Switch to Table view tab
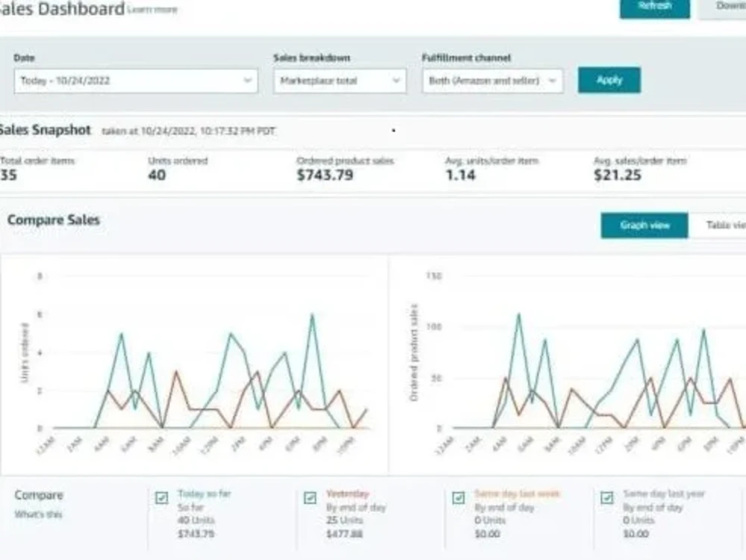Viewport: 746px width, 560px height. (719, 225)
